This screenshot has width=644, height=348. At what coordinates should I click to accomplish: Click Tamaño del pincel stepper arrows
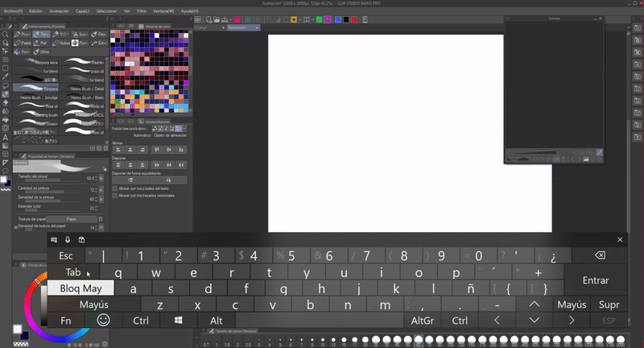[x=96, y=178]
